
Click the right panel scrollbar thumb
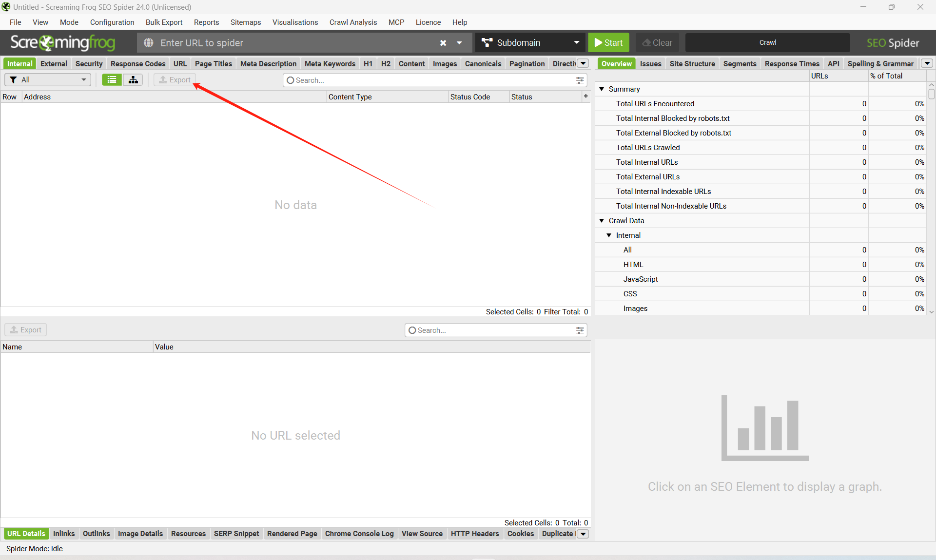click(932, 94)
